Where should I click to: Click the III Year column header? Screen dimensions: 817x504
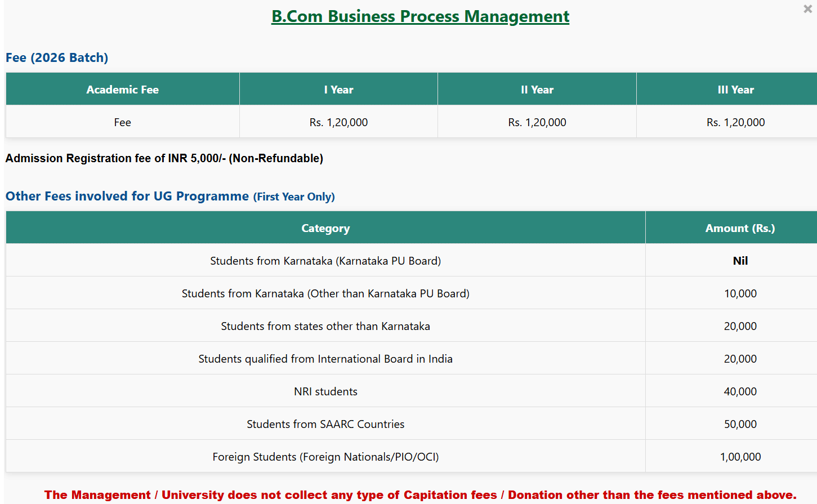(x=735, y=90)
